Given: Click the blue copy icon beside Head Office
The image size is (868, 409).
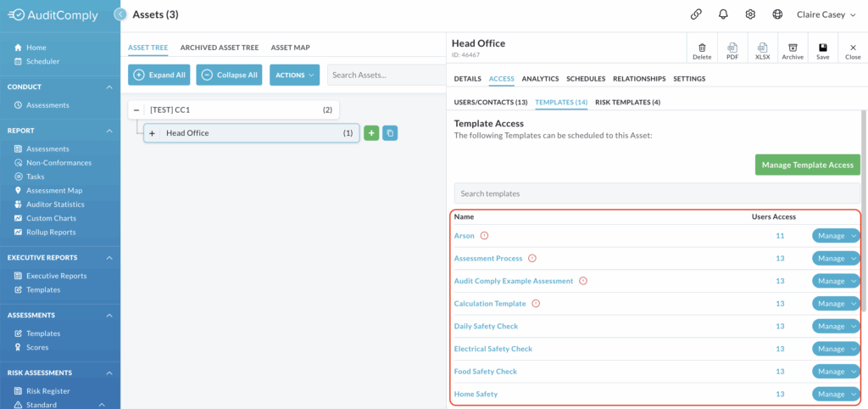Looking at the screenshot, I should (390, 133).
